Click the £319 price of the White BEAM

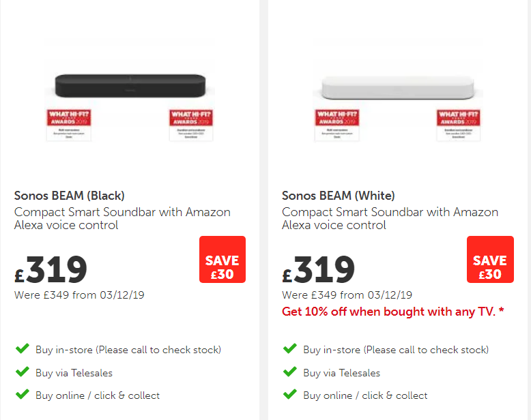coord(319,270)
